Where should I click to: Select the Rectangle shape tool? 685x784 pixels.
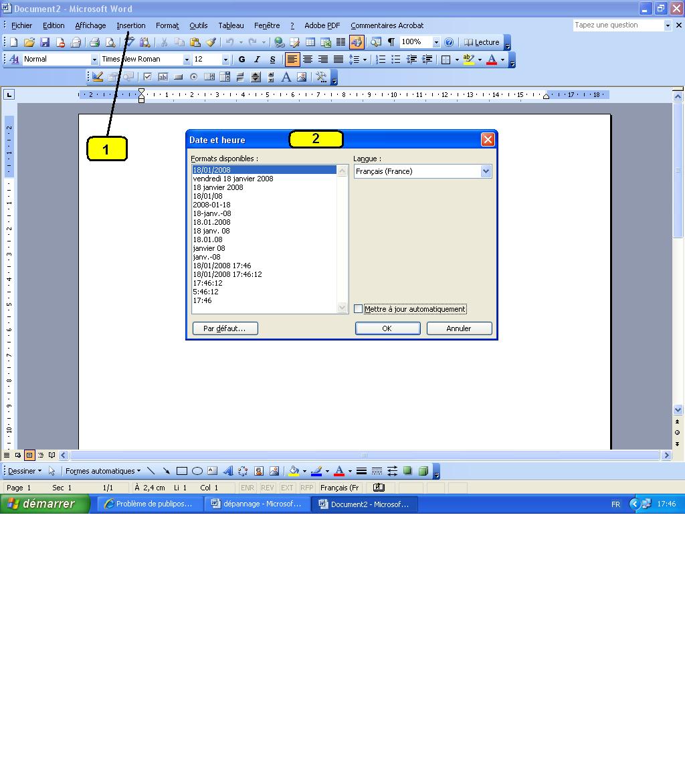(181, 471)
